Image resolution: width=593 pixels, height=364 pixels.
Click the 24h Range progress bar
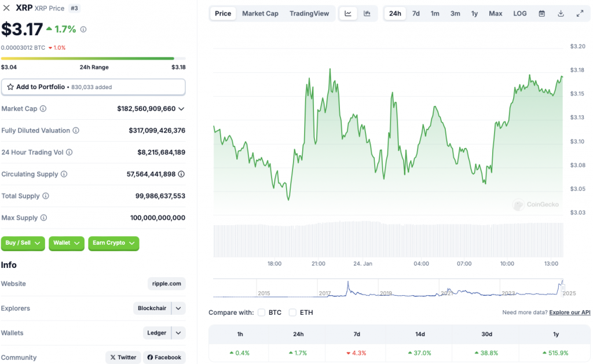point(93,58)
